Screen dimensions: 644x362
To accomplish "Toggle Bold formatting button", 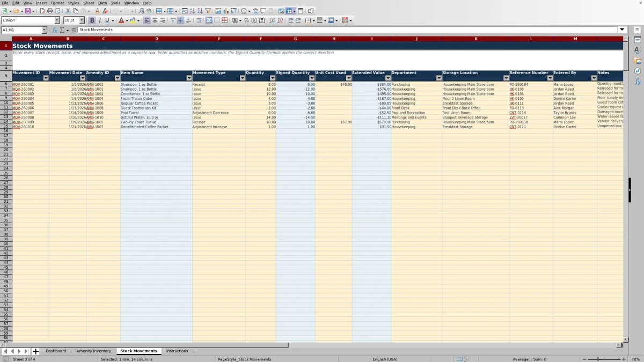I will pyautogui.click(x=92, y=20).
